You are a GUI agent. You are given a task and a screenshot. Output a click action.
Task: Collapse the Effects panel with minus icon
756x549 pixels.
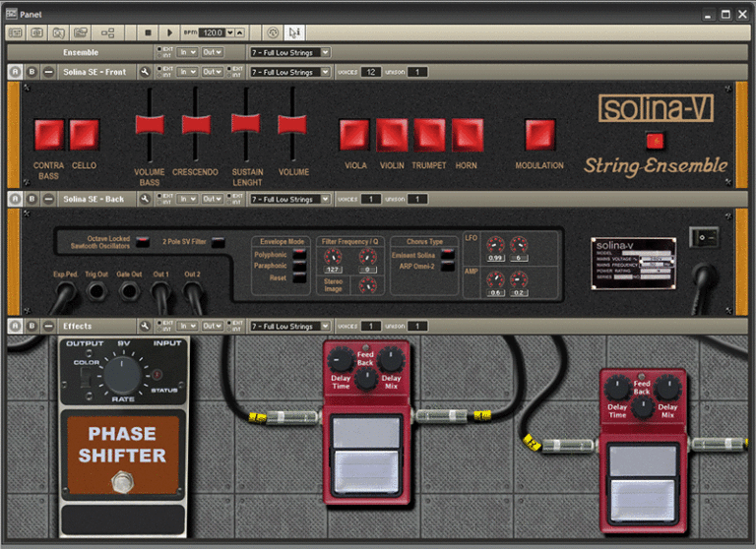(48, 327)
